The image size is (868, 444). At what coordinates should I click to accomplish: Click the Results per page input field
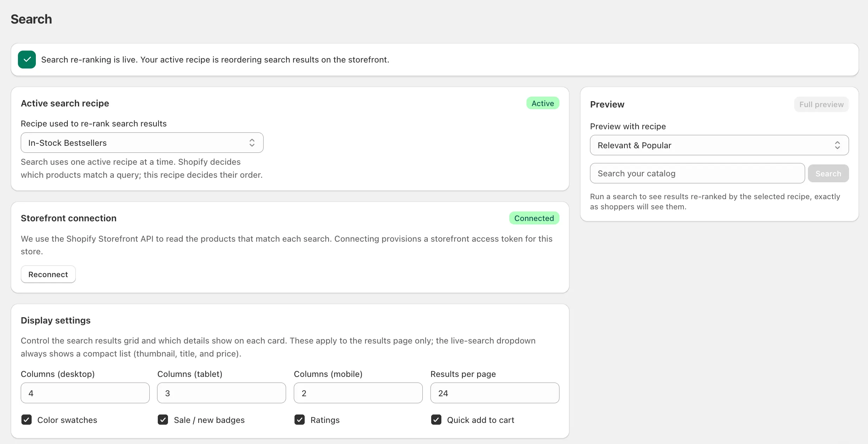point(495,393)
